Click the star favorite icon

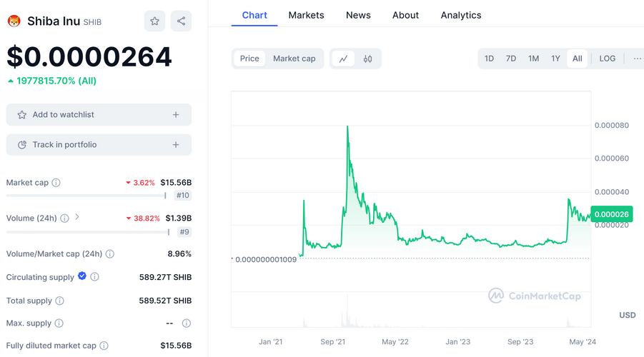(154, 21)
